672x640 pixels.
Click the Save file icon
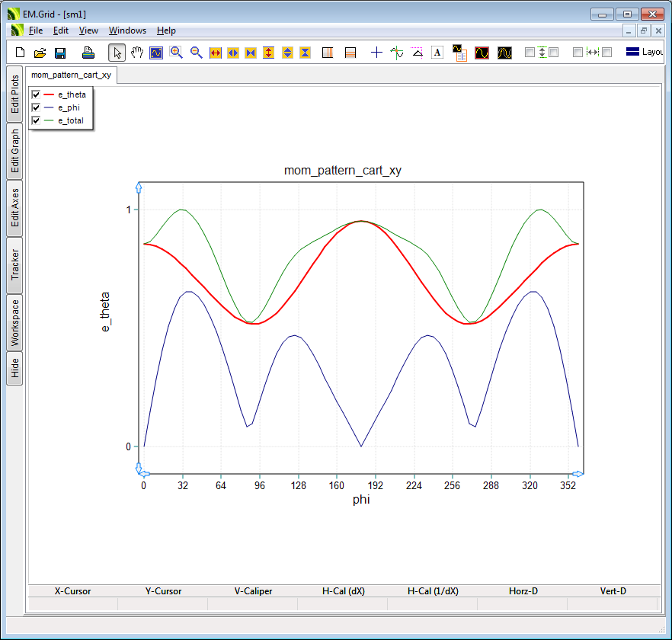tap(60, 53)
